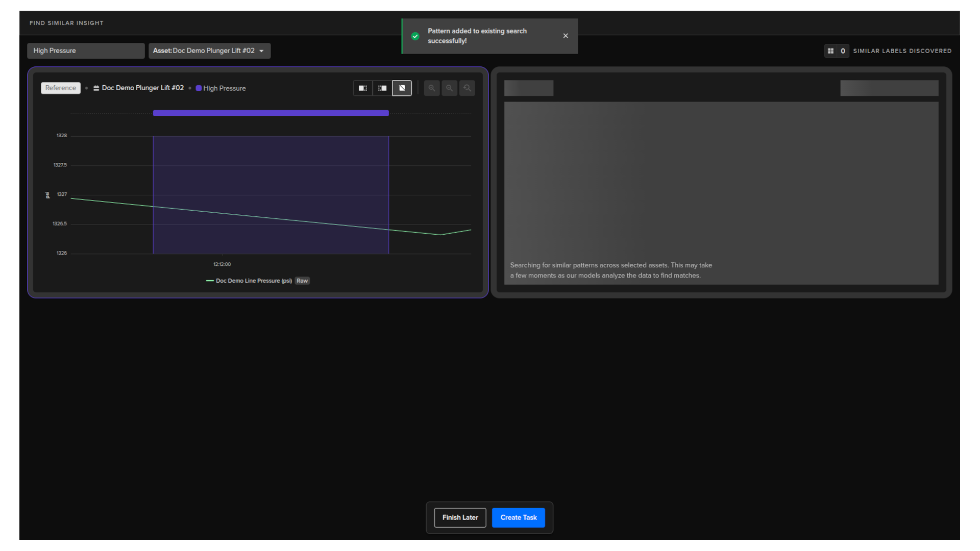Image resolution: width=980 pixels, height=551 pixels.
Task: Click the Pattern added to existing search message
Action: (x=477, y=36)
